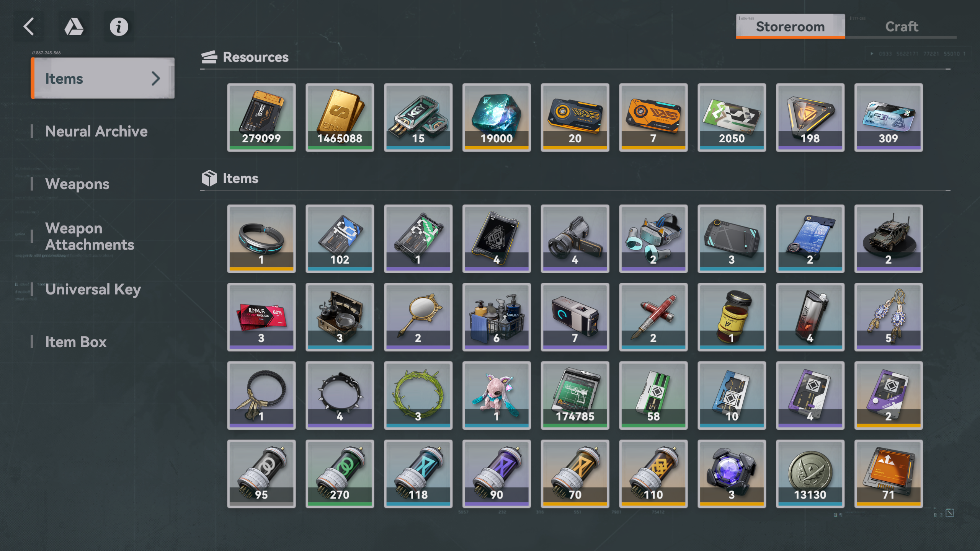
Task: Expand the Items category chevron
Action: coord(155,78)
